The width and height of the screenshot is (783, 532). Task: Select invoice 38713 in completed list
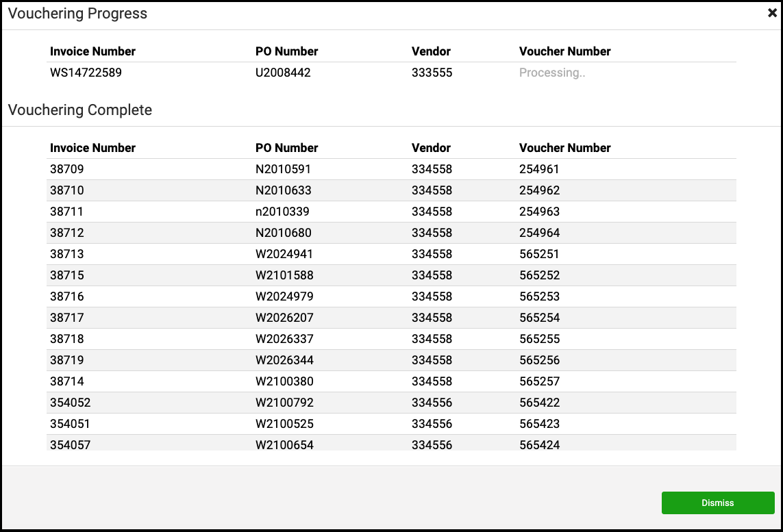[67, 254]
